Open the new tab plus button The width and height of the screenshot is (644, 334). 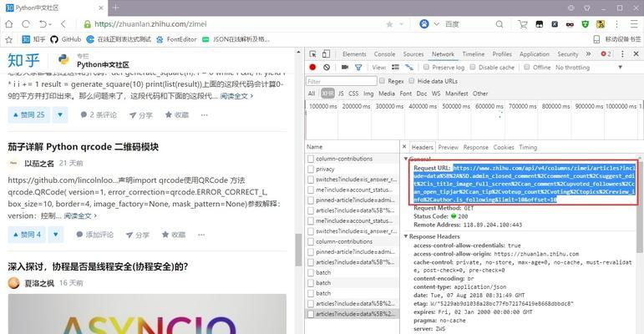[116, 8]
